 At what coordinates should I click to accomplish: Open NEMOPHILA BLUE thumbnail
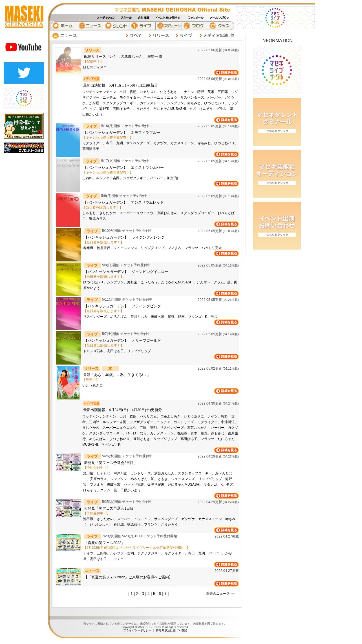[68, 140]
